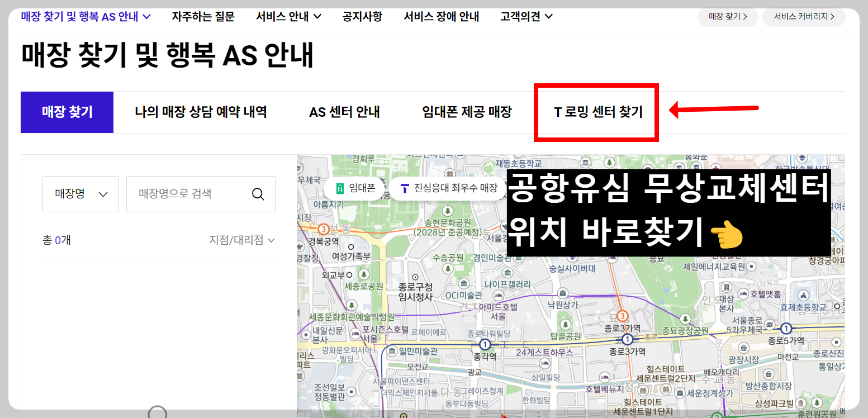Open 서비스 장애 안내
The height and width of the screenshot is (418, 868).
pyautogui.click(x=441, y=16)
